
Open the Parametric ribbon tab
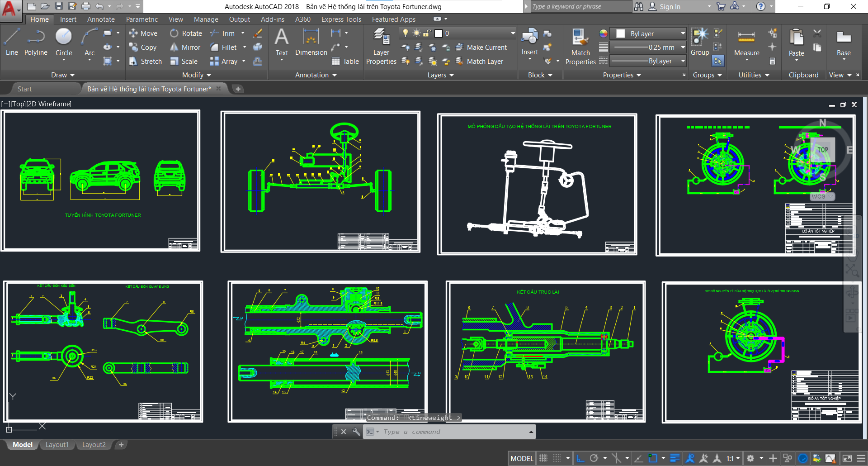tap(142, 19)
